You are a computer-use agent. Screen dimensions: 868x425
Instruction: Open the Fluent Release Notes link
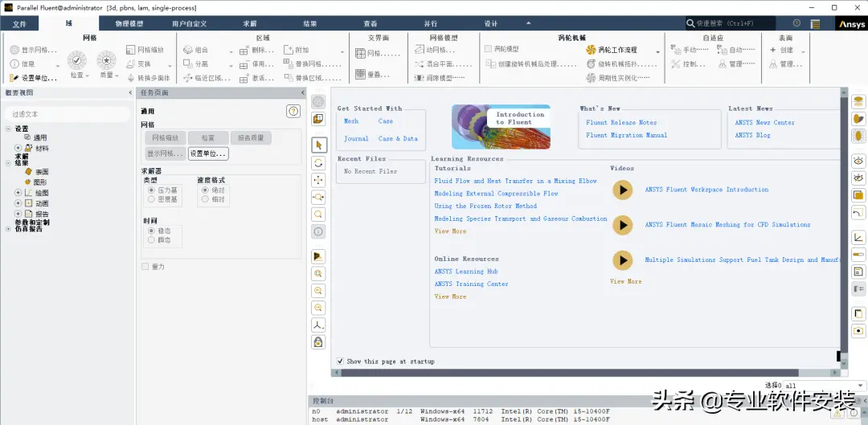(x=621, y=122)
